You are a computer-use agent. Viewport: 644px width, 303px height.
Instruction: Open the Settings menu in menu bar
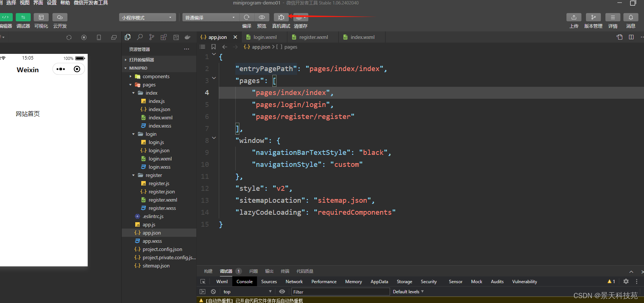pos(52,3)
